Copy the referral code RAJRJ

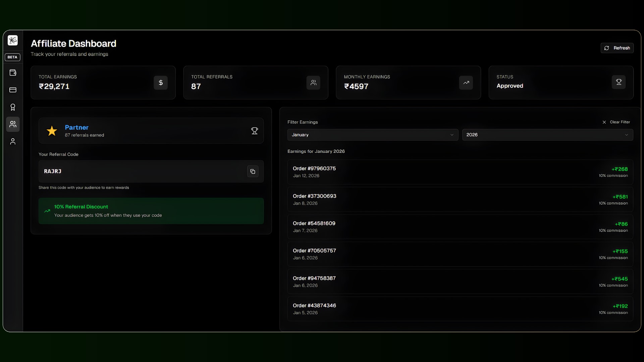[253, 171]
